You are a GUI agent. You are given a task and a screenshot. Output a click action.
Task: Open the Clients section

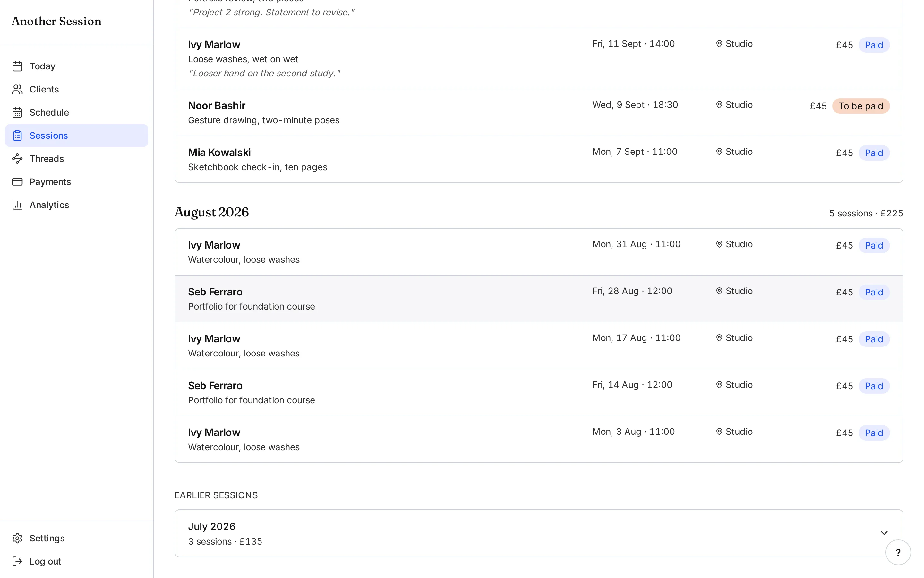[76, 89]
